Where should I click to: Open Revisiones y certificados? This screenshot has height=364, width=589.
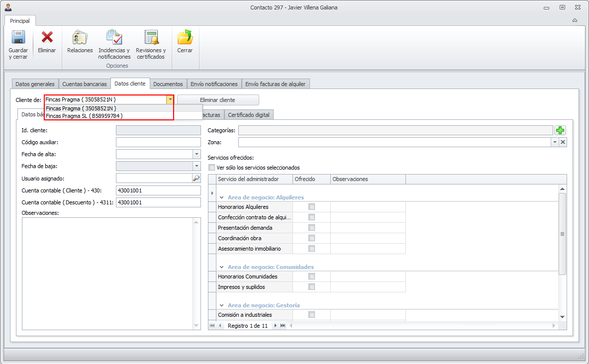pos(151,38)
